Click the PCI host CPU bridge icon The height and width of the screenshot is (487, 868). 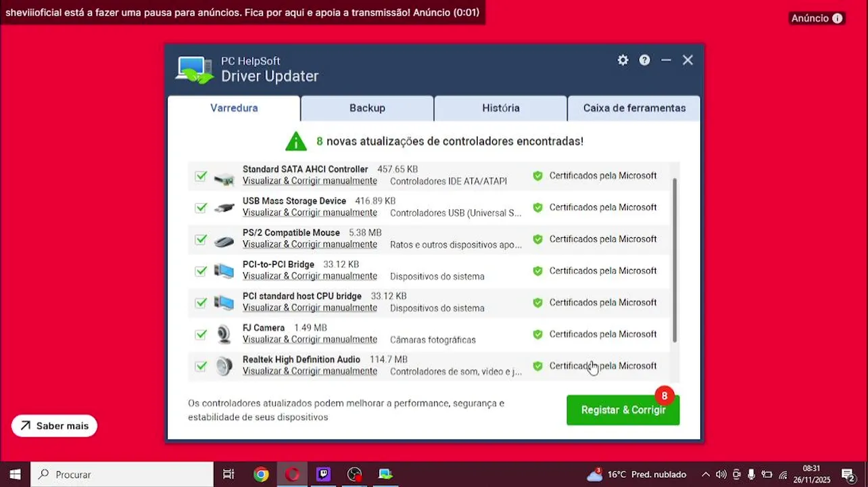click(224, 303)
